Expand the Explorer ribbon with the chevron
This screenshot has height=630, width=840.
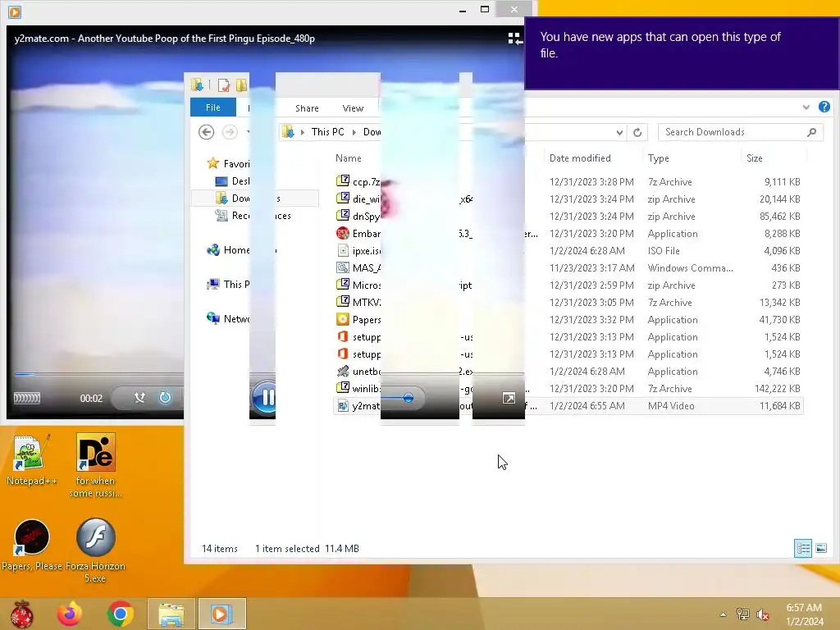pos(806,107)
